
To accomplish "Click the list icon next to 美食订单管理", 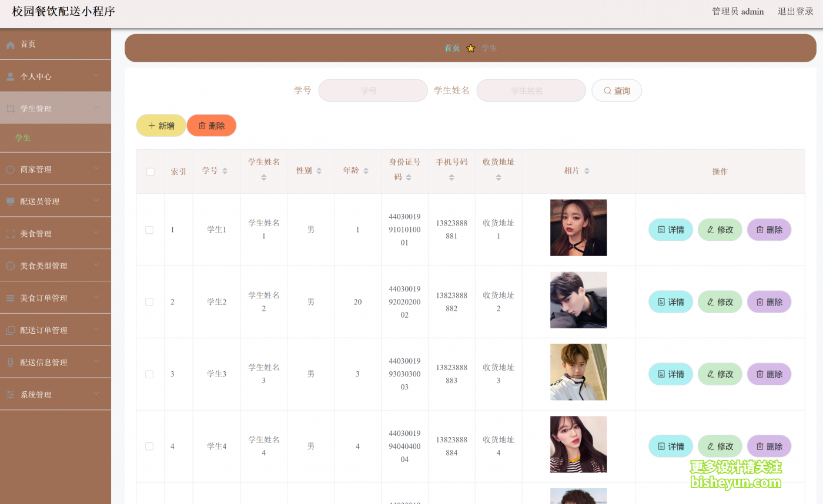I will [x=10, y=298].
